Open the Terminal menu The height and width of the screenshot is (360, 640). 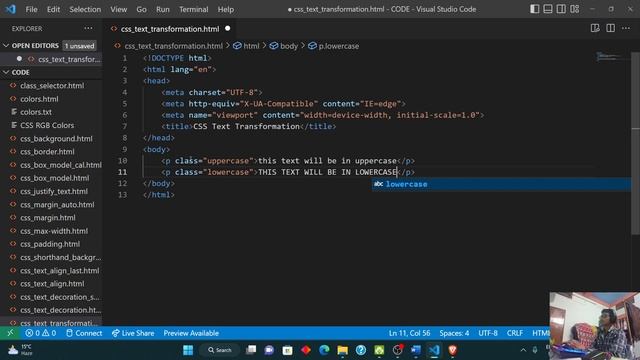(x=193, y=9)
